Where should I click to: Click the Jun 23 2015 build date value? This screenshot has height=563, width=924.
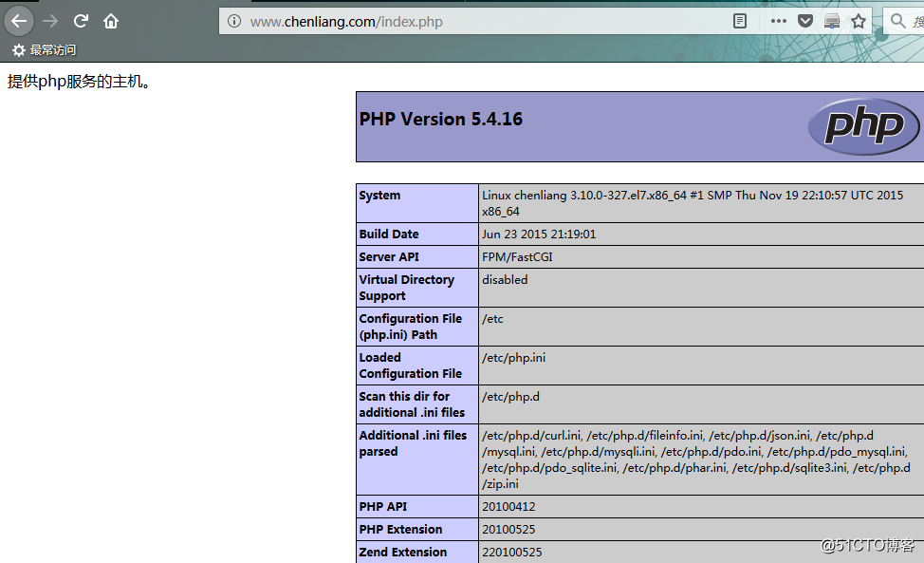(539, 235)
